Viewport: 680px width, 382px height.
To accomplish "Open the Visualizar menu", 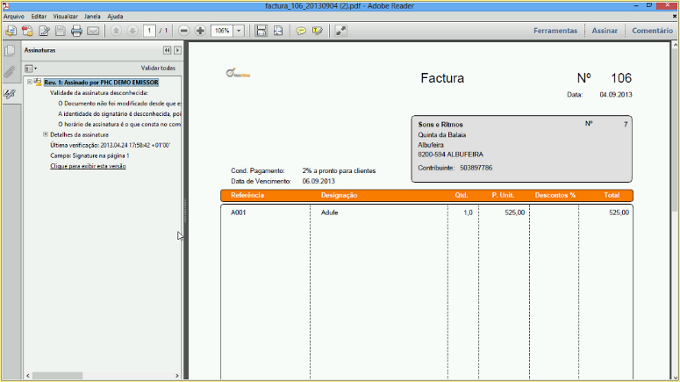I will click(x=65, y=16).
